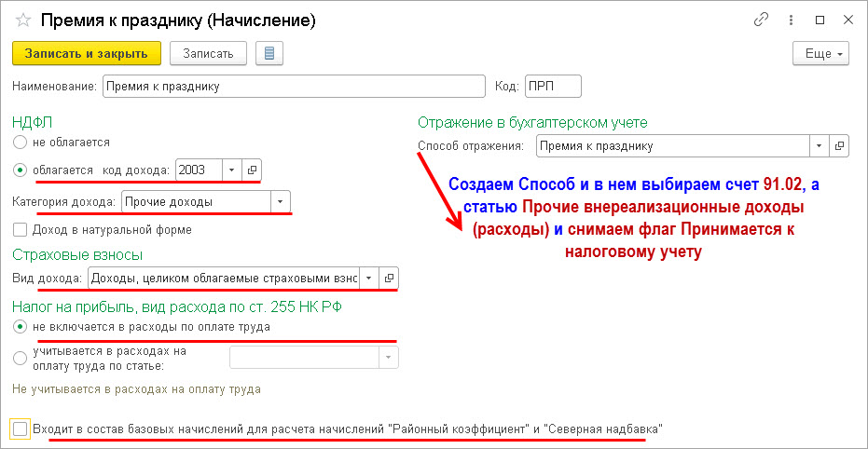The image size is (868, 449).
Task: Check the 'Входит в состав базовых начислений' checkbox
Action: (20, 429)
